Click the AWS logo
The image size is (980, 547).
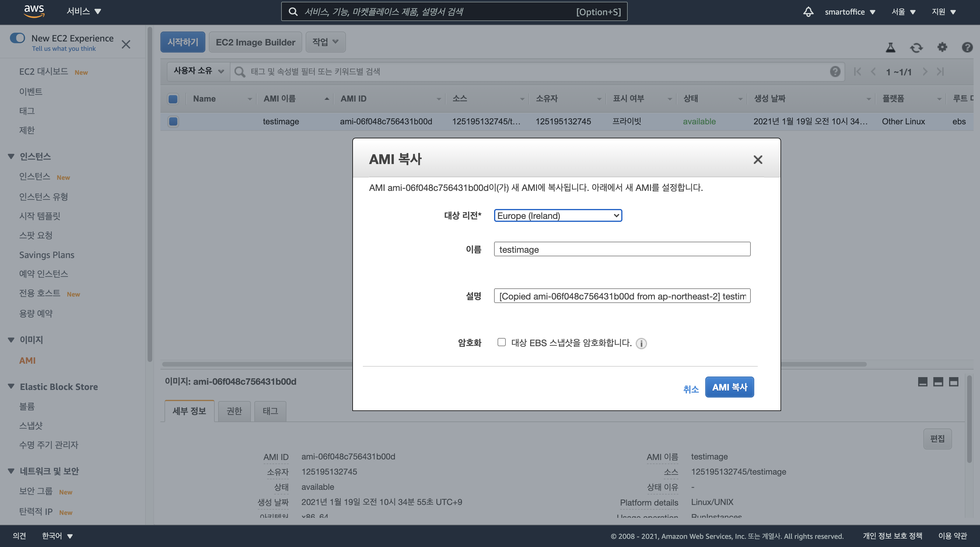(34, 11)
